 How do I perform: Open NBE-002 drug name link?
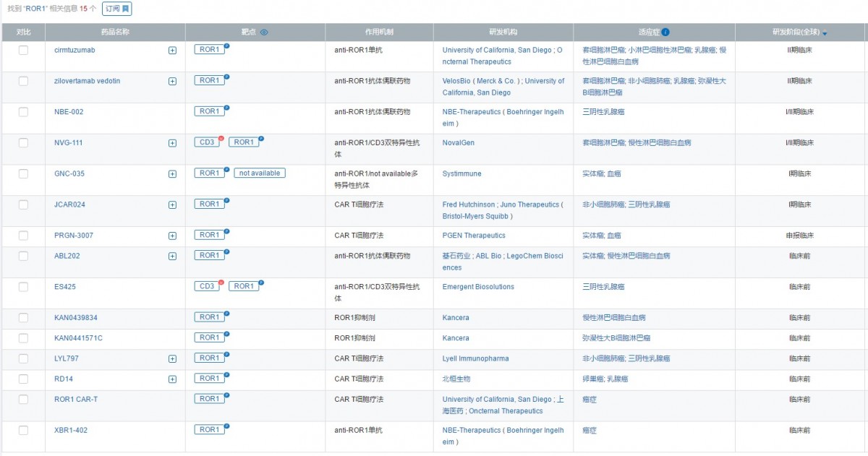click(x=69, y=112)
